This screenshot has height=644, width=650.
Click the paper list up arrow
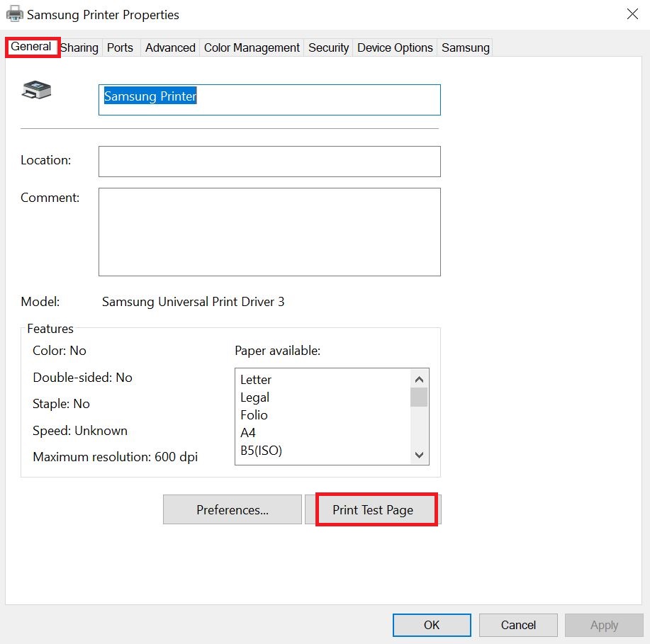(419, 379)
